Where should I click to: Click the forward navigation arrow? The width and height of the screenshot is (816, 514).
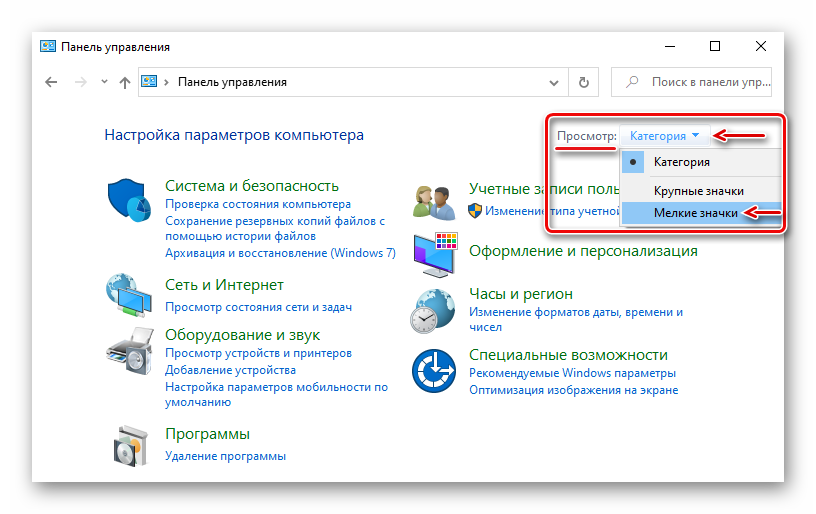81,82
